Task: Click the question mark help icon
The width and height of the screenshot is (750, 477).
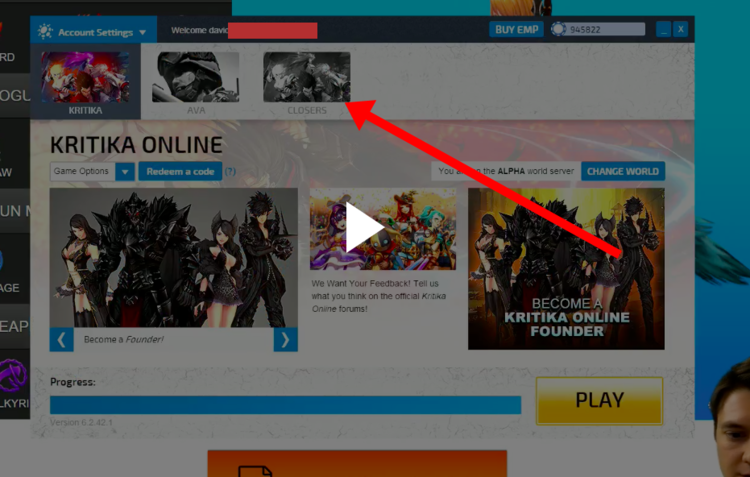Action: 230,172
